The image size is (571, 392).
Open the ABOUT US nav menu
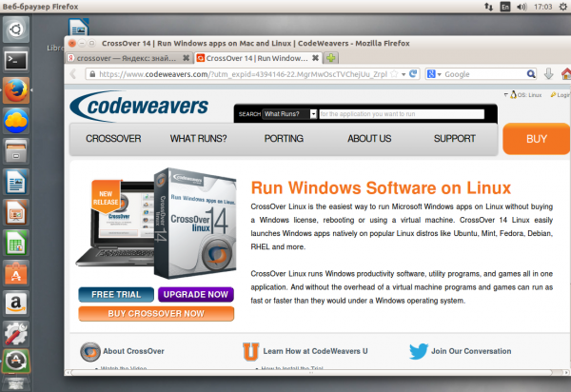coord(369,139)
